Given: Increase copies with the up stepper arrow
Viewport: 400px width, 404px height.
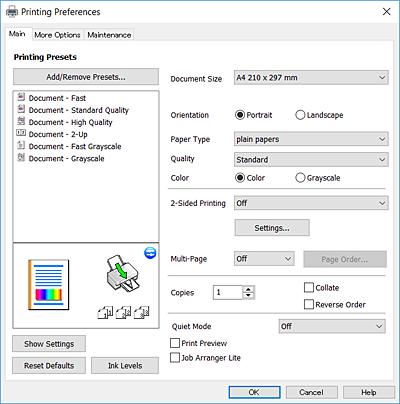Looking at the screenshot, I should (x=248, y=289).
